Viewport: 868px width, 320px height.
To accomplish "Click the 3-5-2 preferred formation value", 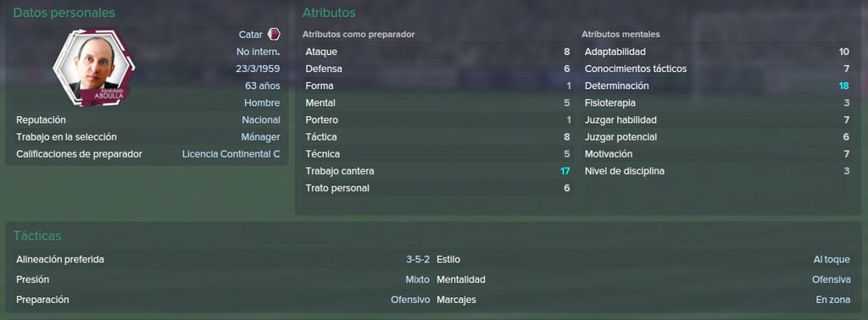I will tap(417, 260).
